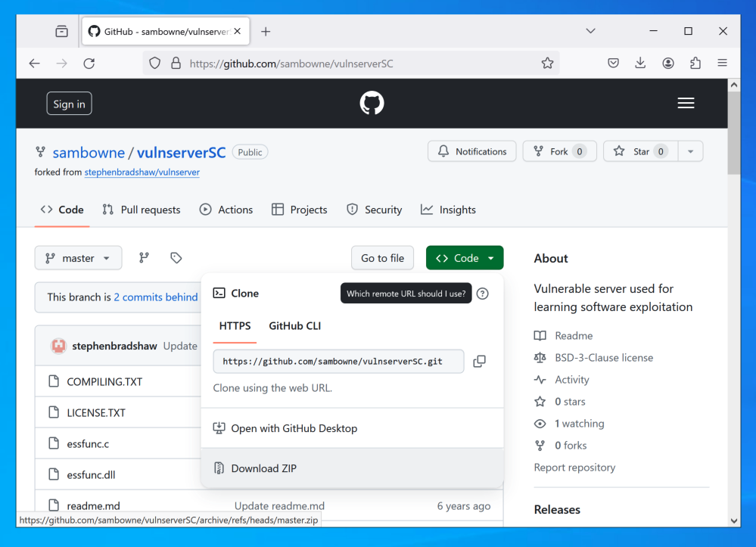Viewport: 756px width, 547px height.
Task: Click the GitHub Octocat logo in header
Action: [x=372, y=103]
